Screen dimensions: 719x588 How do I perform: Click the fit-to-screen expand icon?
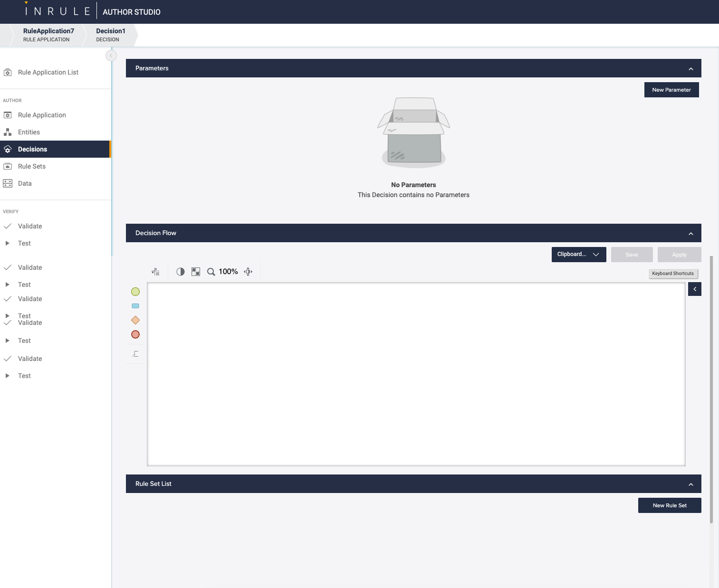coord(196,272)
